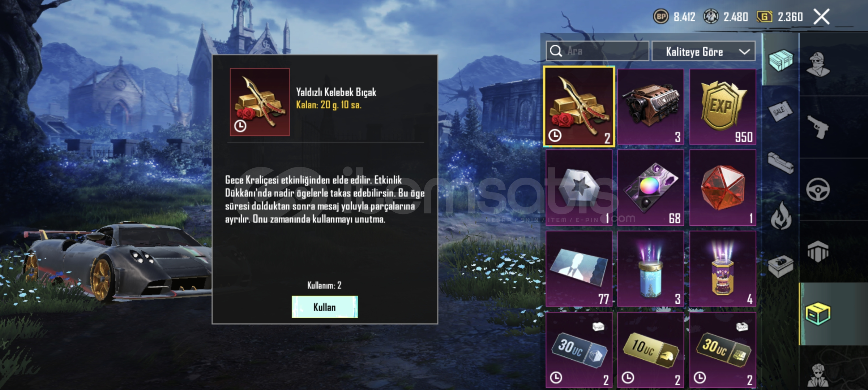Select the gold 10 UC voucher
Viewport: 868px width, 390px height.
tap(650, 350)
